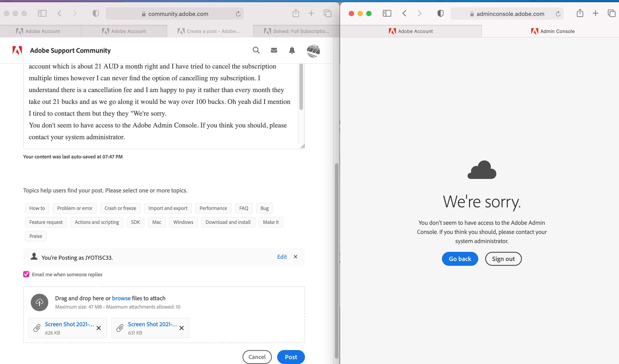The height and width of the screenshot is (364, 619).
Task: Select the Problem or error topic
Action: (x=75, y=208)
